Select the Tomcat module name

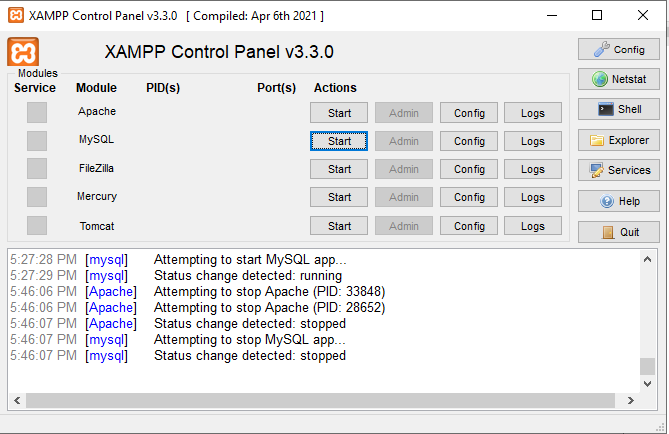[x=97, y=226]
